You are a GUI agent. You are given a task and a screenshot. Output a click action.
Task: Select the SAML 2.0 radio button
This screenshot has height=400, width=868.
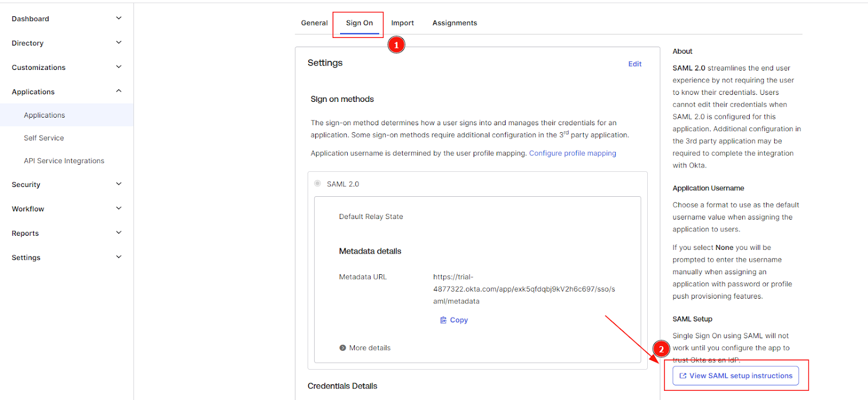pos(317,184)
